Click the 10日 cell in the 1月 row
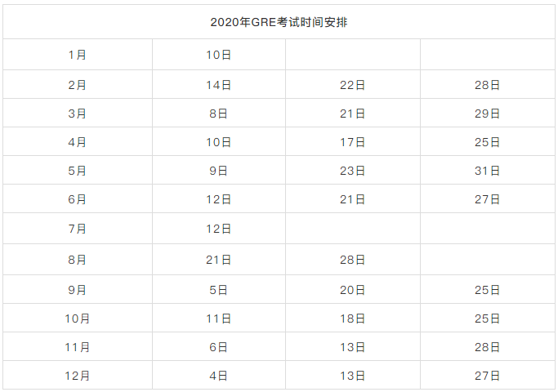Viewport: 558px width, 392px height. click(219, 55)
